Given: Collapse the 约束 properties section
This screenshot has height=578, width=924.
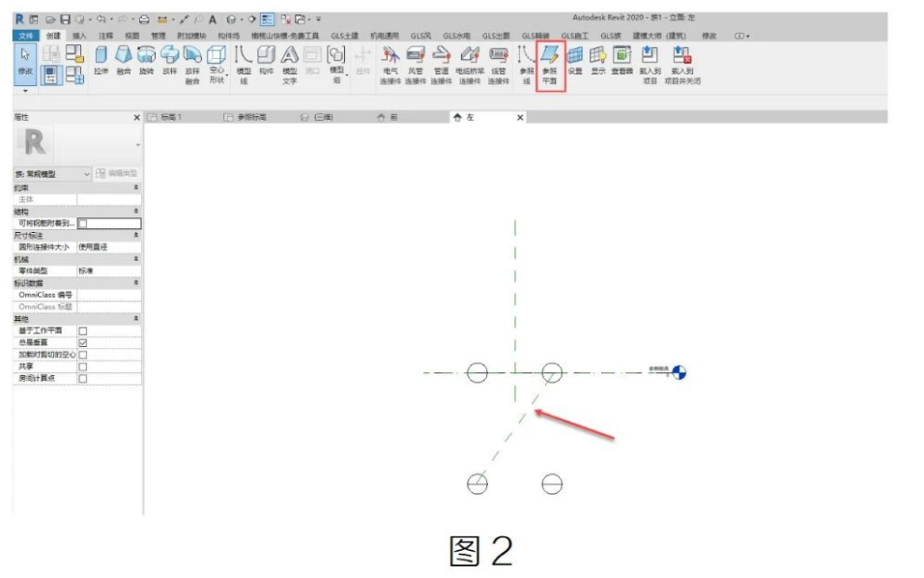Looking at the screenshot, I should [x=136, y=188].
